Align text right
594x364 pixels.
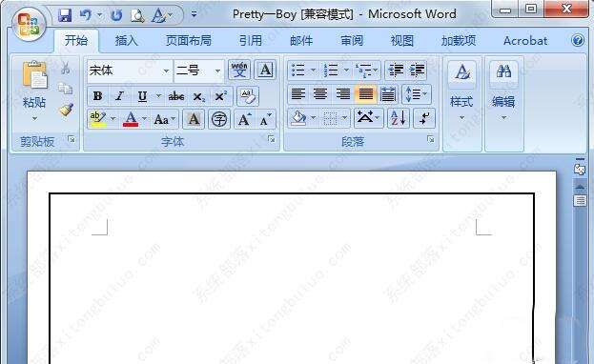pyautogui.click(x=343, y=94)
